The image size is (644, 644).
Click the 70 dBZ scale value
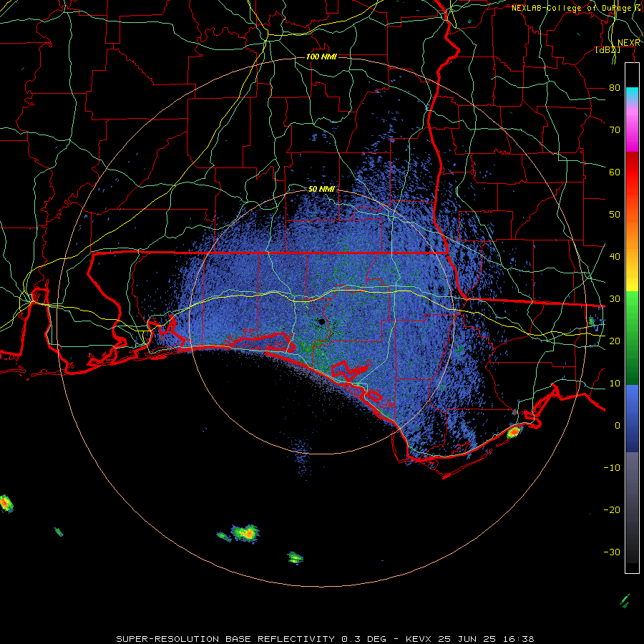pos(615,130)
